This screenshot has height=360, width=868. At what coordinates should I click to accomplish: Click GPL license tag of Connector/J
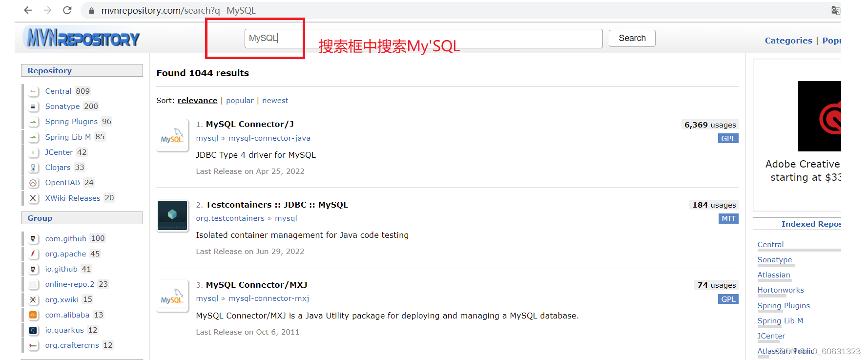(x=728, y=139)
